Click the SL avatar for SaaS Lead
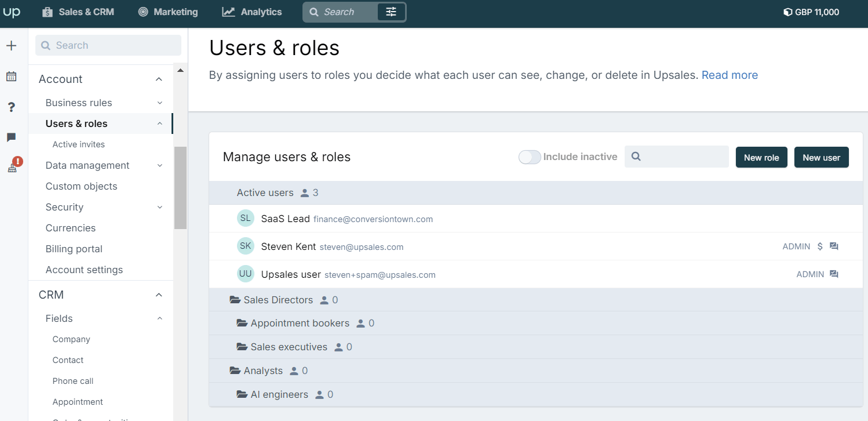Screen dimensions: 868x421 pos(246,218)
